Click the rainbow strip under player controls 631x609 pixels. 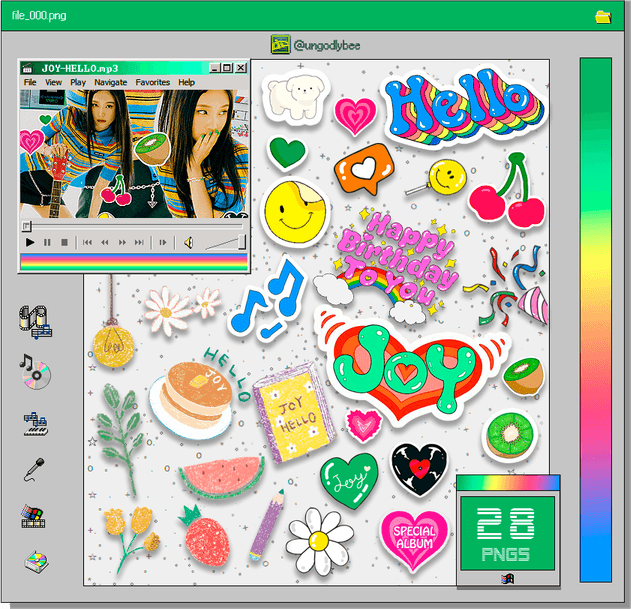click(x=134, y=262)
